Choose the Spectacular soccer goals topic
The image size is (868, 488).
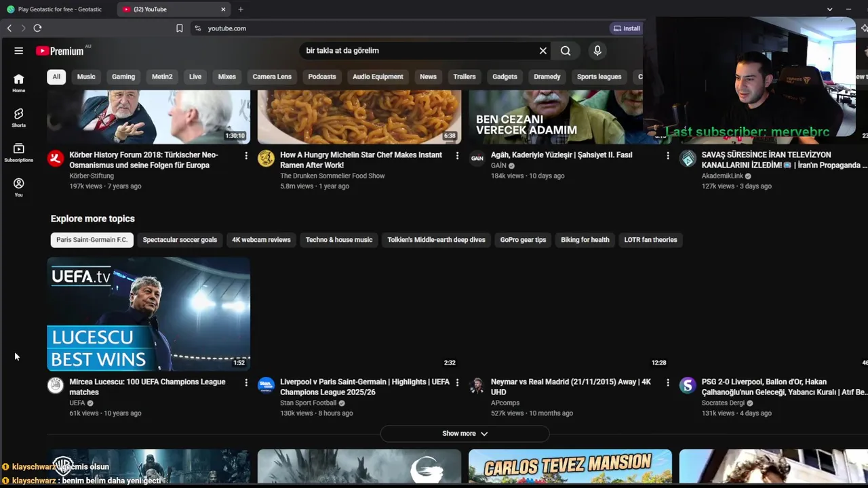coord(180,240)
